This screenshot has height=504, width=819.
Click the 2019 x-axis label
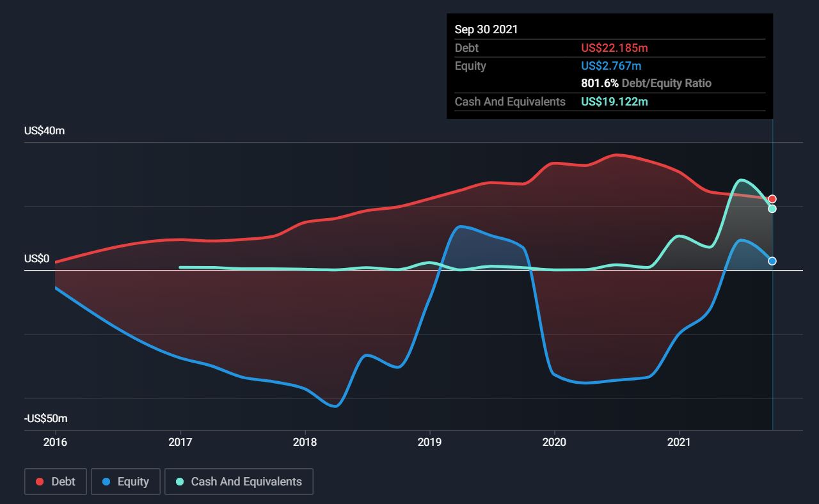[x=429, y=442]
